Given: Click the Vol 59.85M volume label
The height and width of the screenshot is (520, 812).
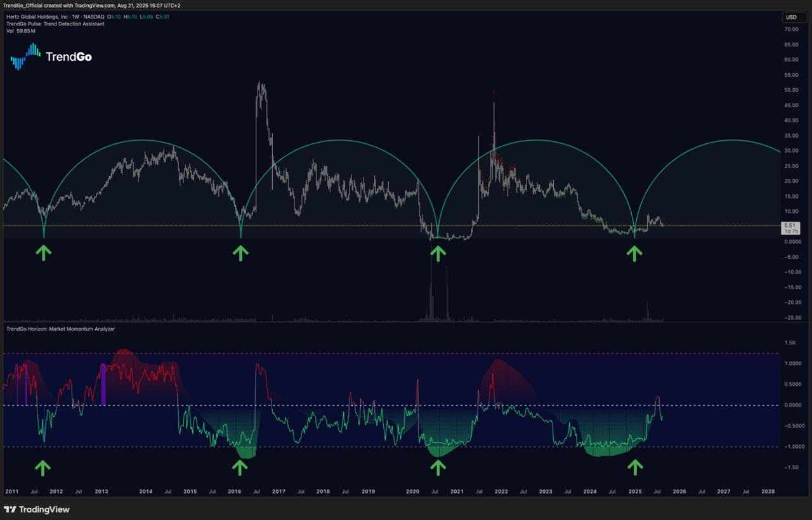Looking at the screenshot, I should (23, 30).
